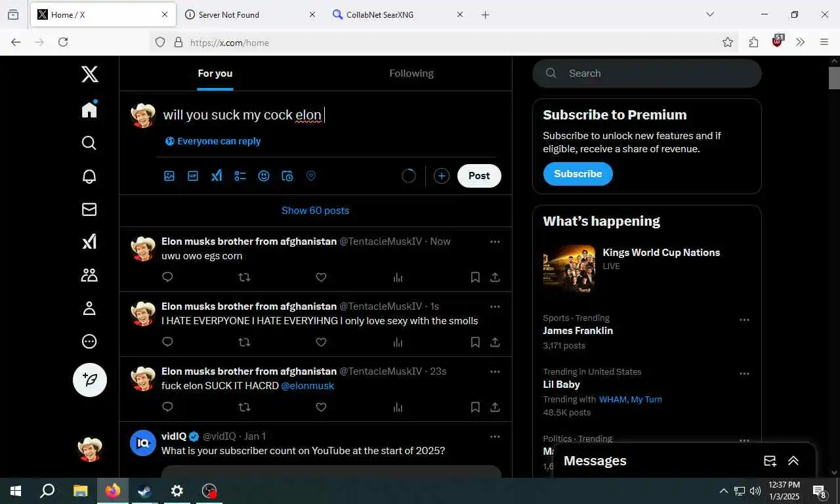Click the page vertical scrollbar thumb
840x504 pixels.
834,77
